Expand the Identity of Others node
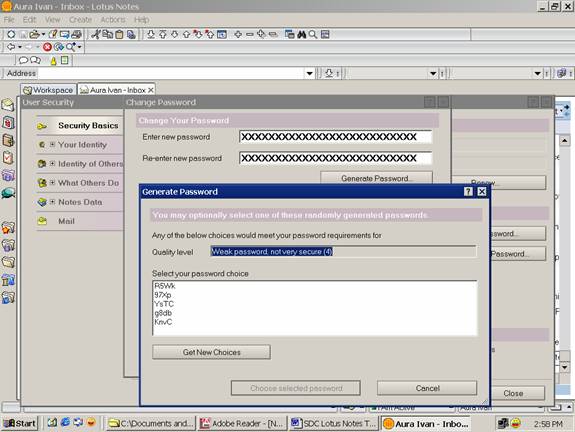Image resolution: width=575 pixels, height=432 pixels. pyautogui.click(x=52, y=164)
